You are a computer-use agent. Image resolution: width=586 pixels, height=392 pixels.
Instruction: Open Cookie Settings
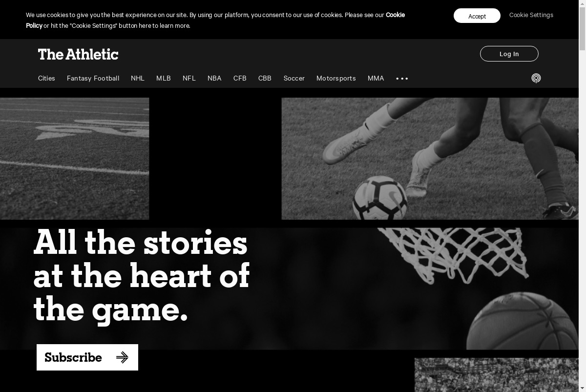coord(531,15)
